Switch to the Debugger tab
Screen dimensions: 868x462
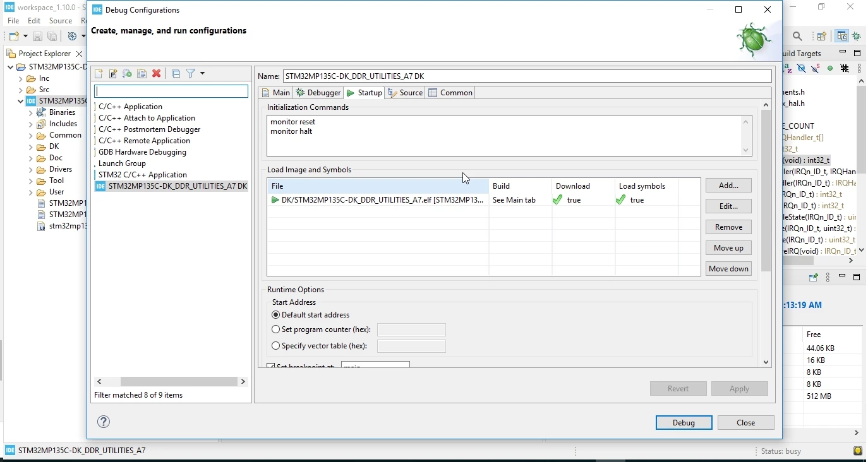[318, 93]
